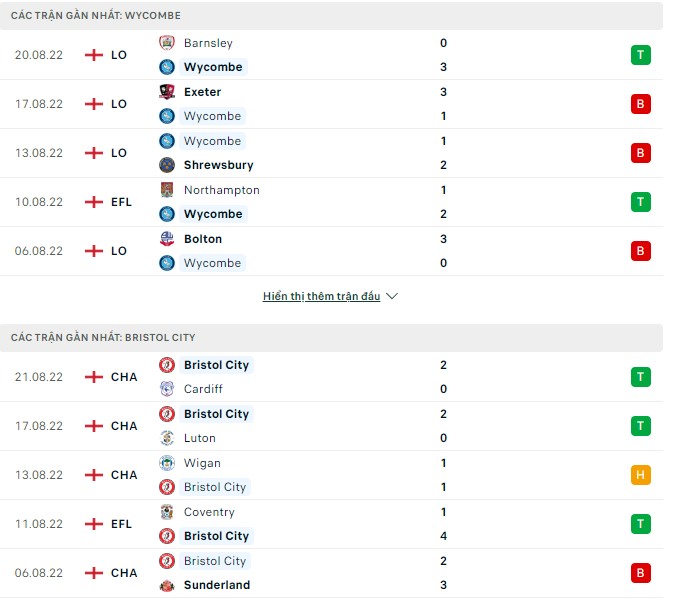Click the Bristol City name in the Cardiff match
The height and width of the screenshot is (604, 673).
point(216,365)
